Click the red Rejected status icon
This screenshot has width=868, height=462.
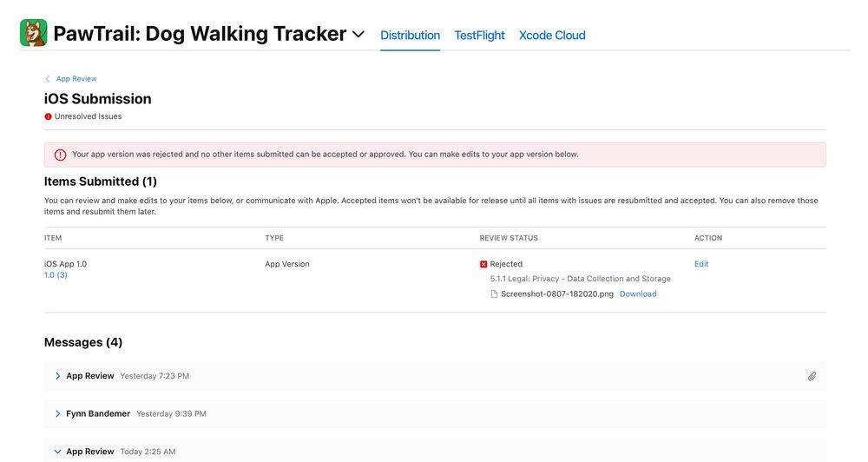(x=483, y=264)
